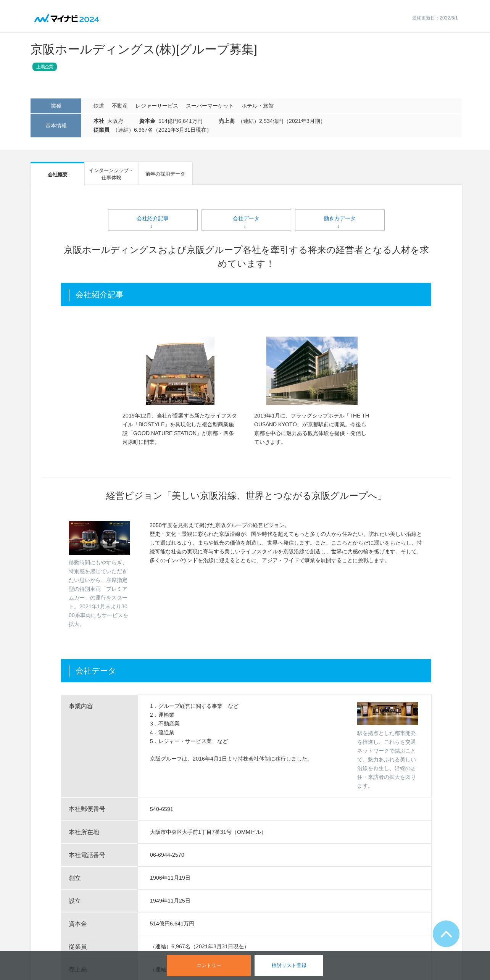Click the scroll-to-top arrow button
490x980 pixels.
point(446,933)
